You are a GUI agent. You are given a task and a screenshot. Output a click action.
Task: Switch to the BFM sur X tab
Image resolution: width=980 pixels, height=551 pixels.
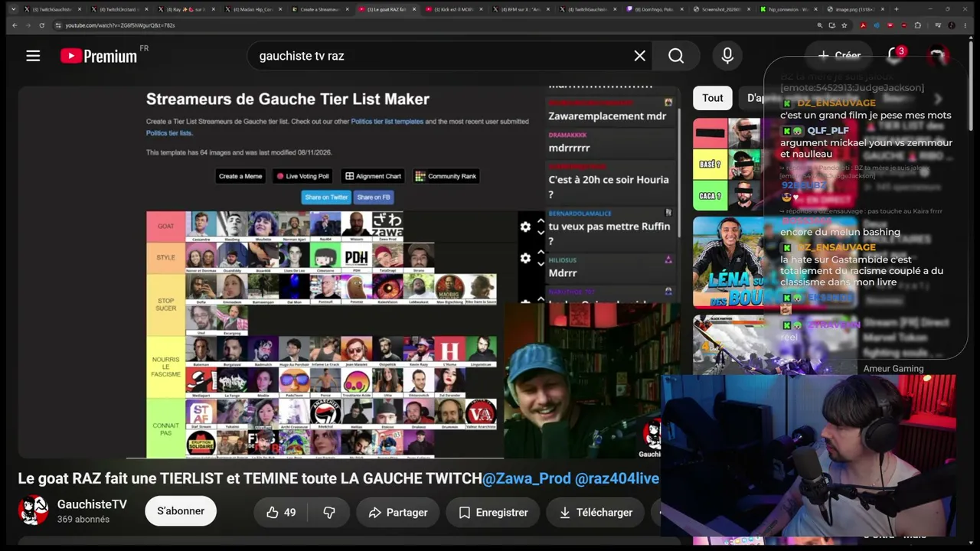tap(521, 9)
